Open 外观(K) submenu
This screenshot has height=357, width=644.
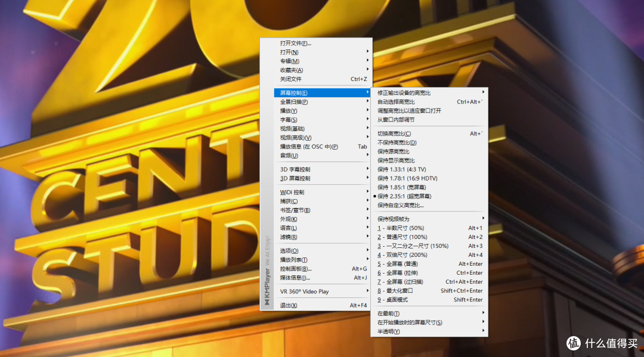pyautogui.click(x=323, y=219)
